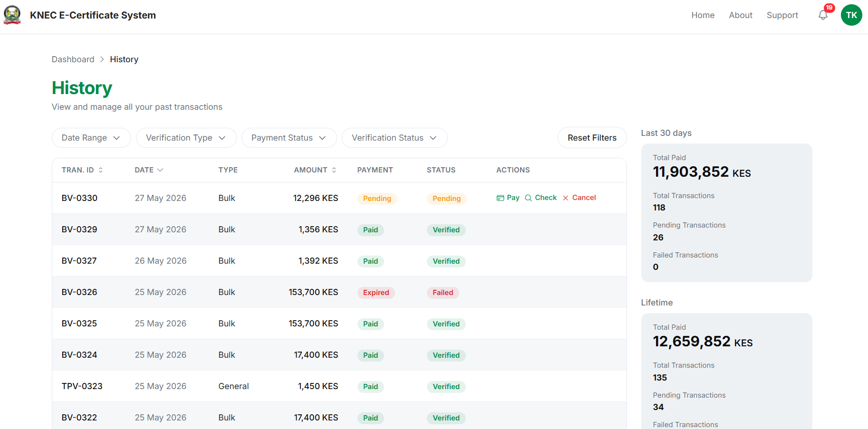Screen dimensions: 868x429
Task: Click the General type in TPV-0323 row
Action: (233, 386)
